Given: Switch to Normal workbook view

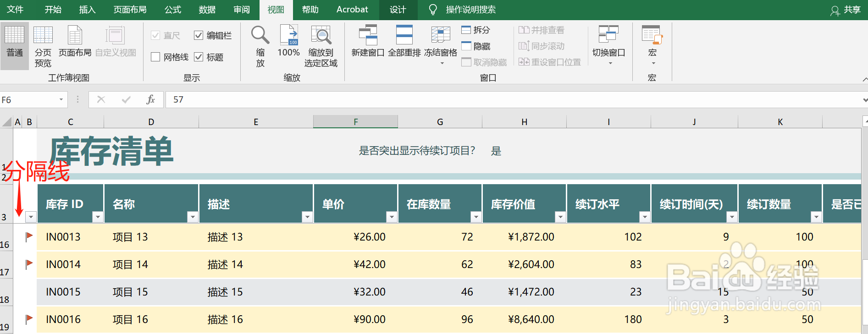Looking at the screenshot, I should (15, 45).
